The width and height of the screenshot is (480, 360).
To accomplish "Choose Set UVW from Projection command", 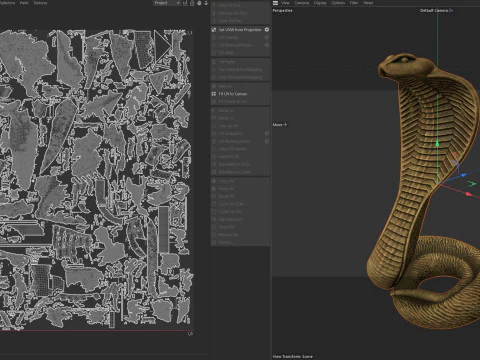I will coord(240,30).
